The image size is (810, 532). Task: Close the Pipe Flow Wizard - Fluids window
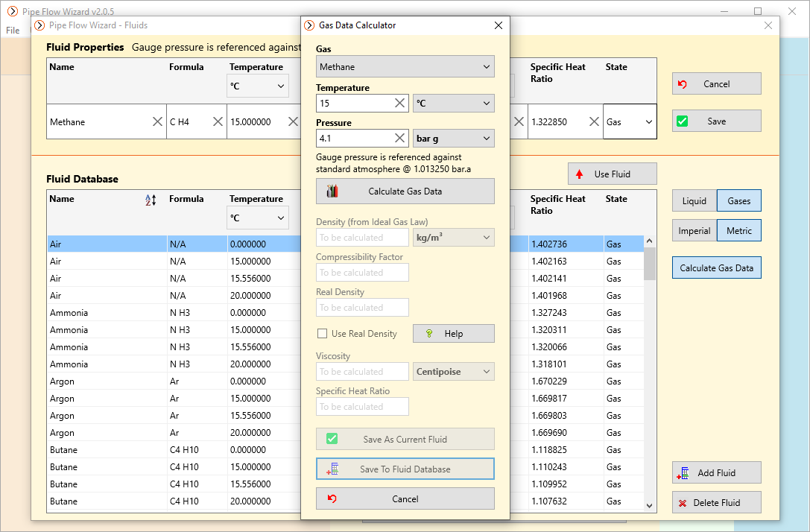[768, 25]
